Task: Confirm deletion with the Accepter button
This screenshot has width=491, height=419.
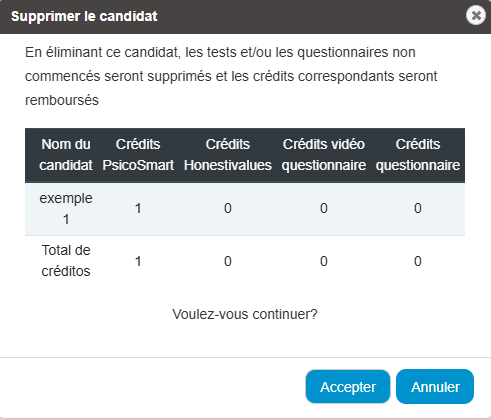Action: 348,387
